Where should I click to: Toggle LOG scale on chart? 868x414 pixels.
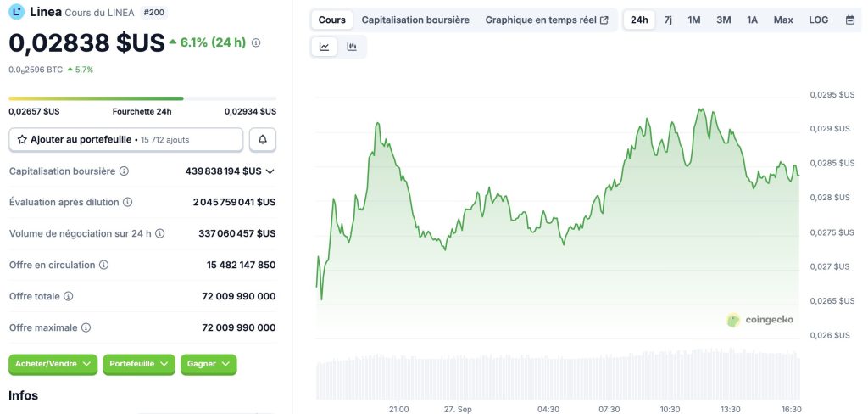(x=818, y=20)
